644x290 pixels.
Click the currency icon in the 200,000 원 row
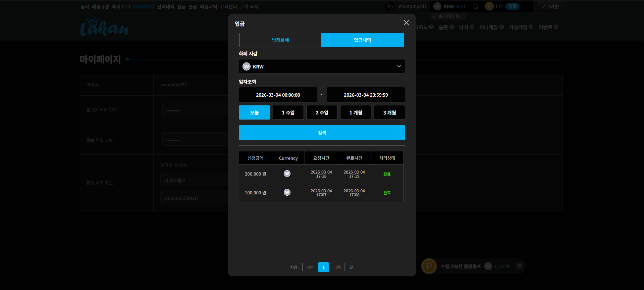pyautogui.click(x=287, y=174)
